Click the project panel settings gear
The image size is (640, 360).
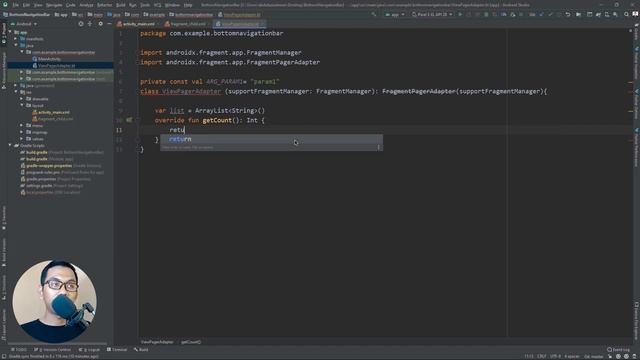(x=100, y=24)
